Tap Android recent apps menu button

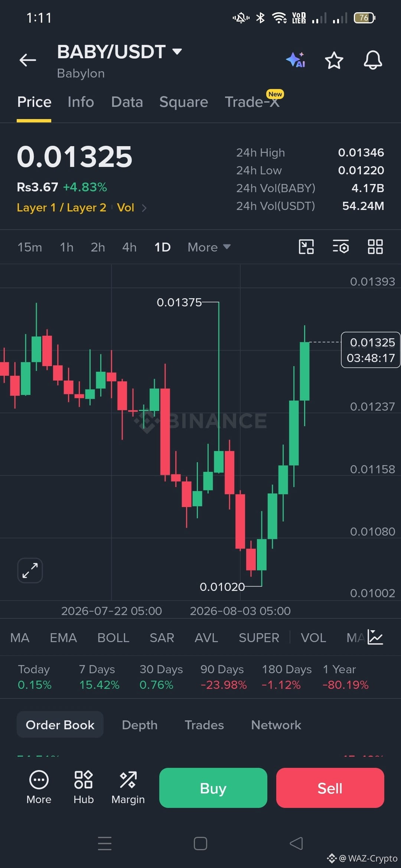[105, 844]
